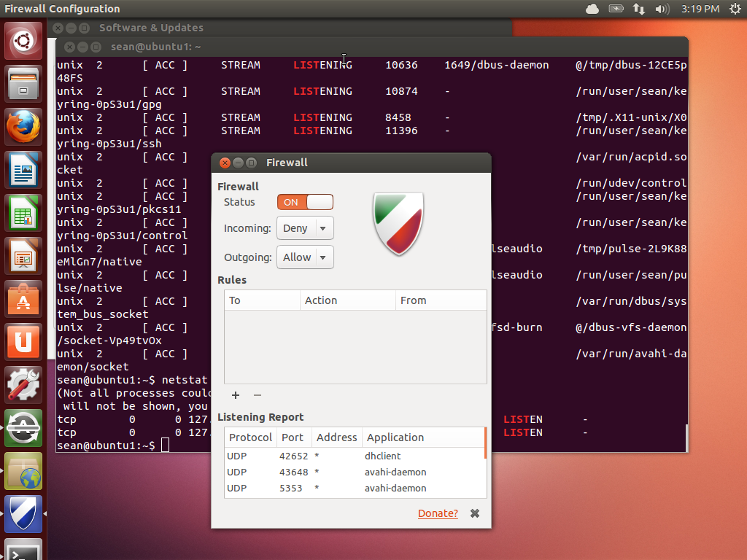Screen dimensions: 747x560
Task: Click the Listening Report scrollbar
Action: 485,443
